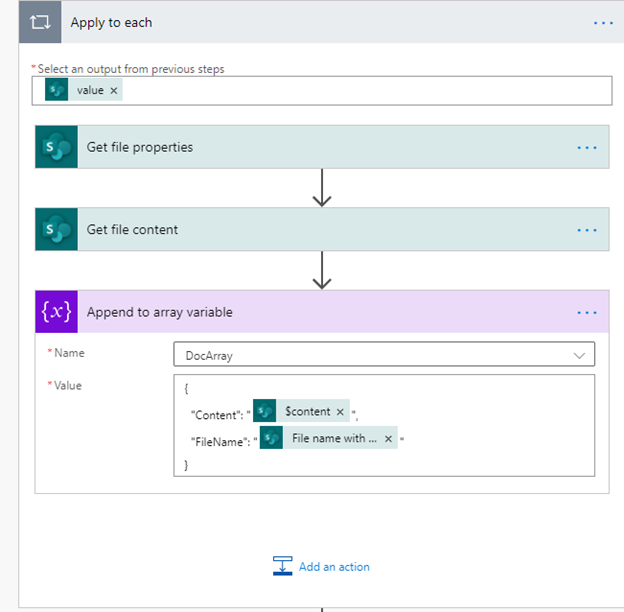624x612 pixels.
Task: Click the Apply to each loop icon
Action: pyautogui.click(x=40, y=22)
